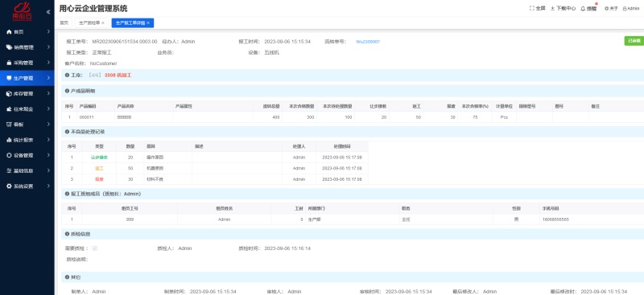Click the red 报废 type cell
Screen dimensions: 644x295
(x=99, y=179)
